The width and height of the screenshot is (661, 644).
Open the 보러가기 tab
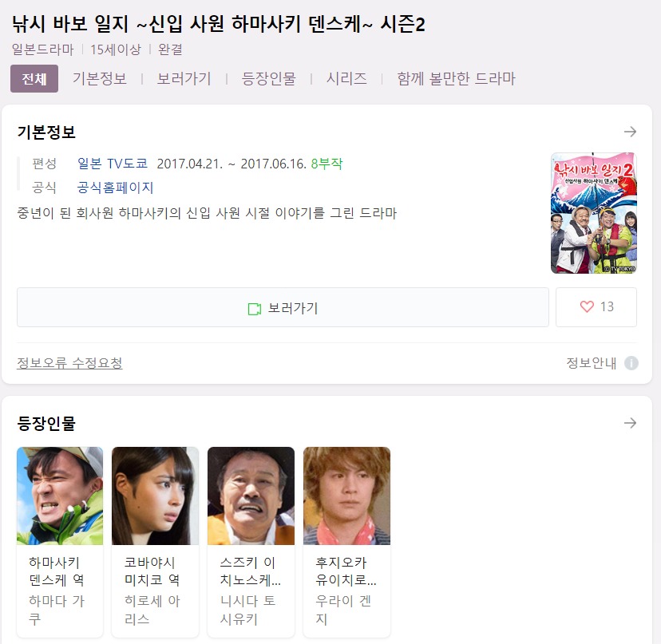[184, 79]
